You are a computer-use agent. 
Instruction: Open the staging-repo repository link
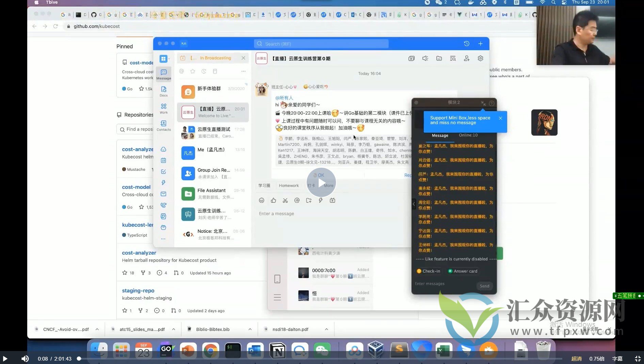point(138,290)
